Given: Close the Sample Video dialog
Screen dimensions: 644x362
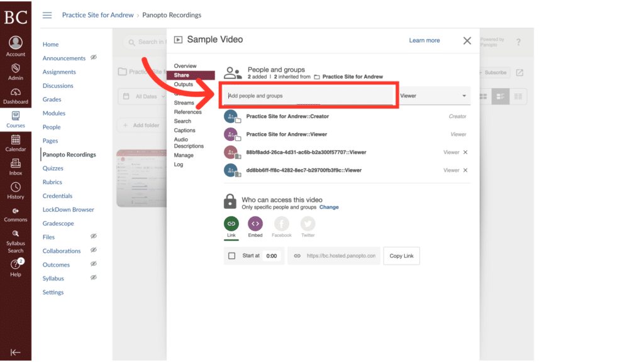Looking at the screenshot, I should pos(467,41).
